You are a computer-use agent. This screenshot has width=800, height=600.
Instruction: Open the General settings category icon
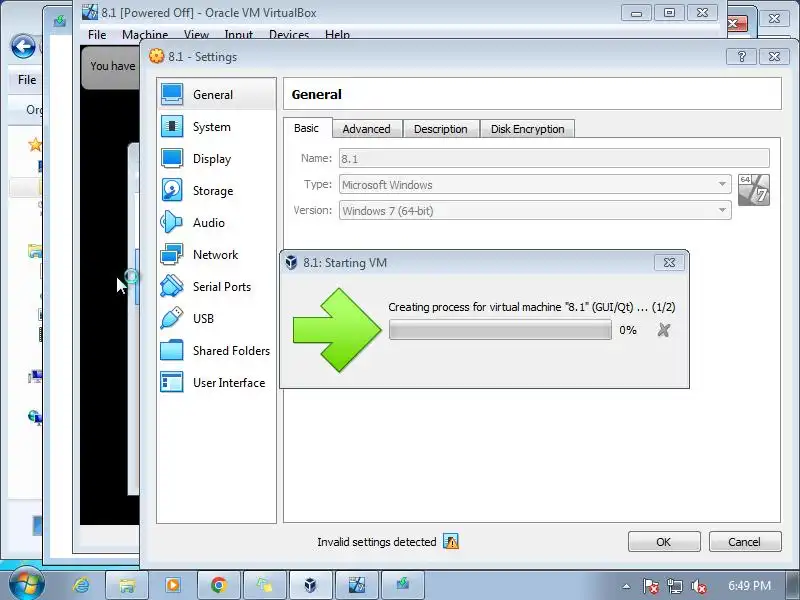point(172,94)
